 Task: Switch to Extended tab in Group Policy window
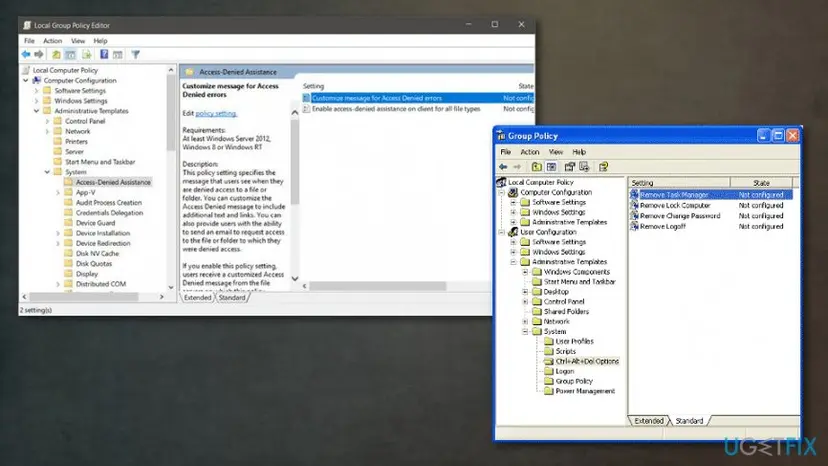click(x=648, y=421)
